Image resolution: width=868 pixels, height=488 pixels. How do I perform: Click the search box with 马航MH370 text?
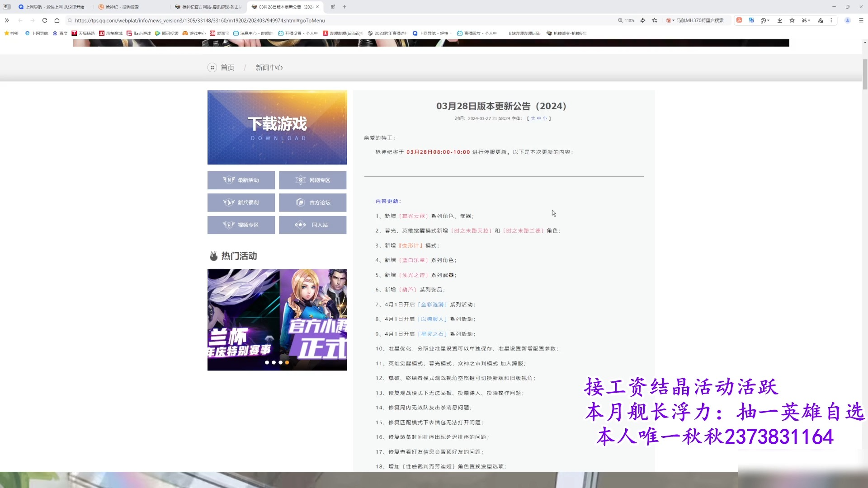pyautogui.click(x=701, y=20)
